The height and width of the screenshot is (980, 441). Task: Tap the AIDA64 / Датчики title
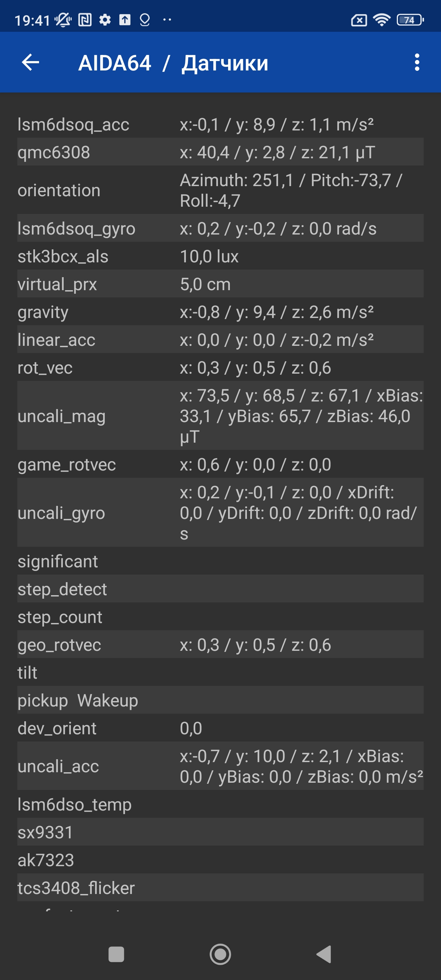(x=173, y=63)
